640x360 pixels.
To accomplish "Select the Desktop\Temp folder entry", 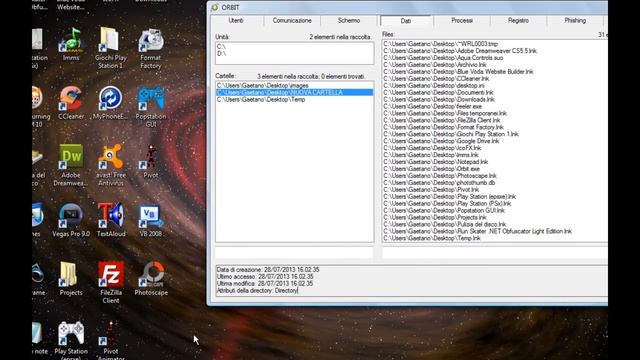I will point(294,100).
